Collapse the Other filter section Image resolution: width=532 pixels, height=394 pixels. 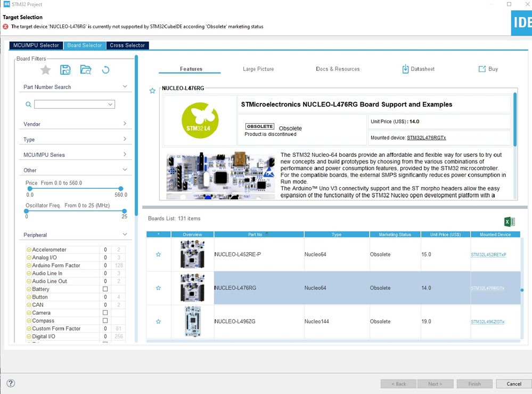point(125,170)
